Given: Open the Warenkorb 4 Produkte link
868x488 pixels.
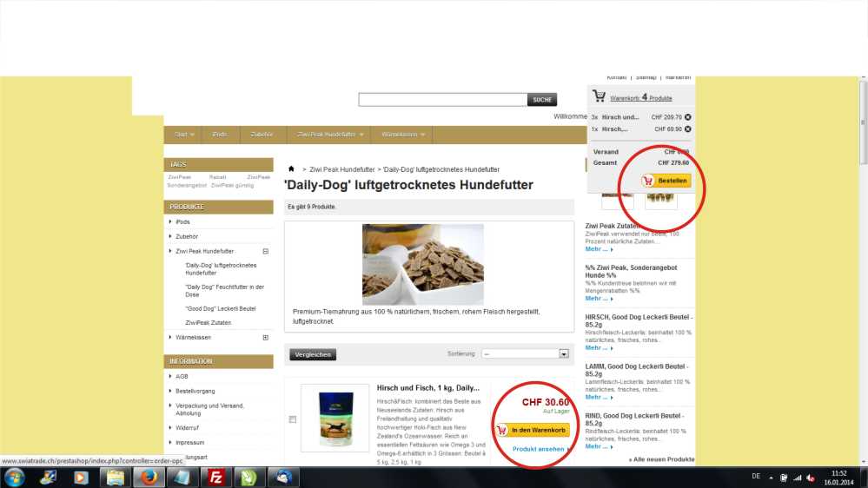Looking at the screenshot, I should [x=640, y=98].
